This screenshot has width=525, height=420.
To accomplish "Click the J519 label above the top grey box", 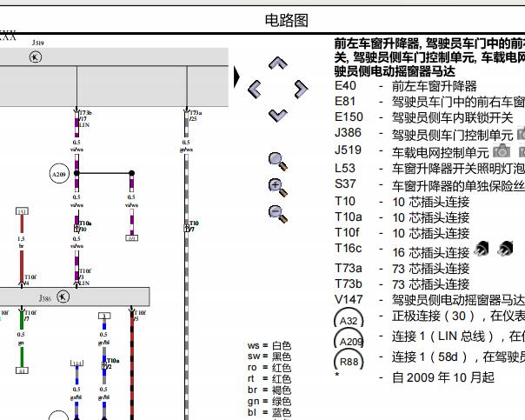I will pos(38,43).
